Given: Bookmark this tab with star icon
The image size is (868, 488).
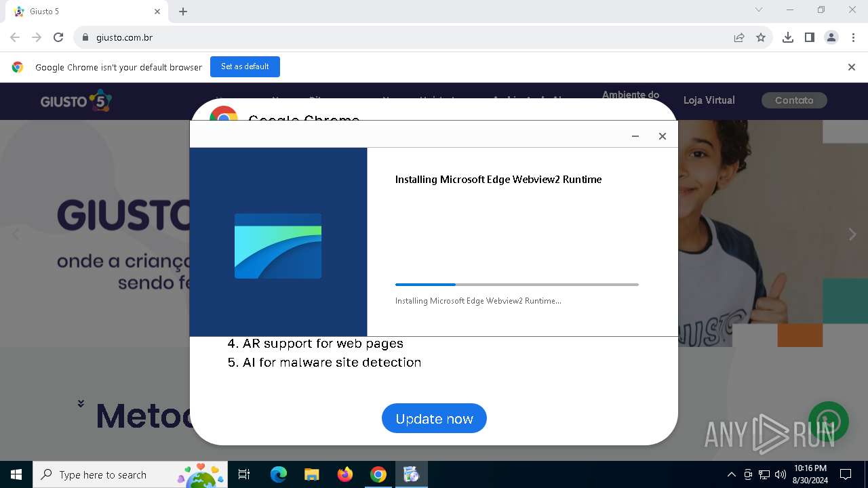Looking at the screenshot, I should (x=761, y=37).
